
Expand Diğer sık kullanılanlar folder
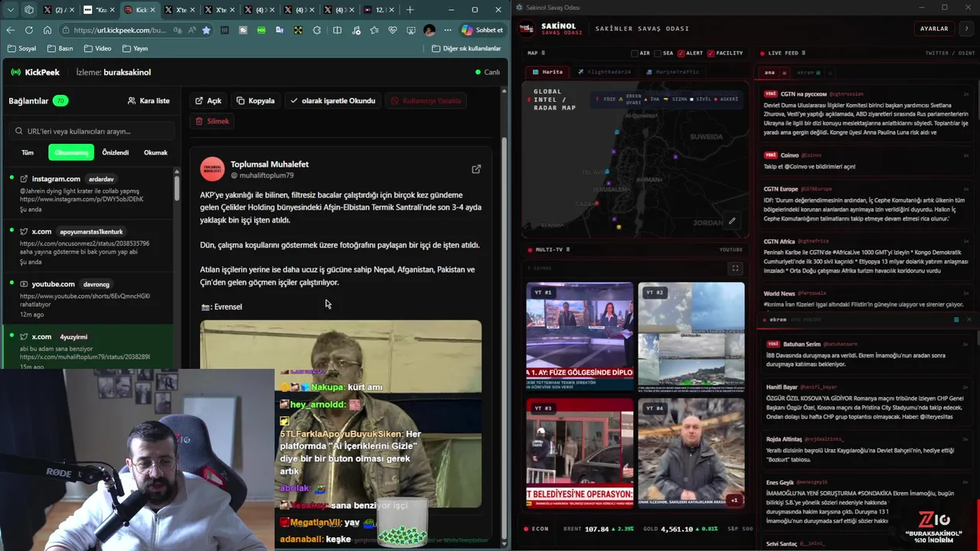pyautogui.click(x=466, y=48)
